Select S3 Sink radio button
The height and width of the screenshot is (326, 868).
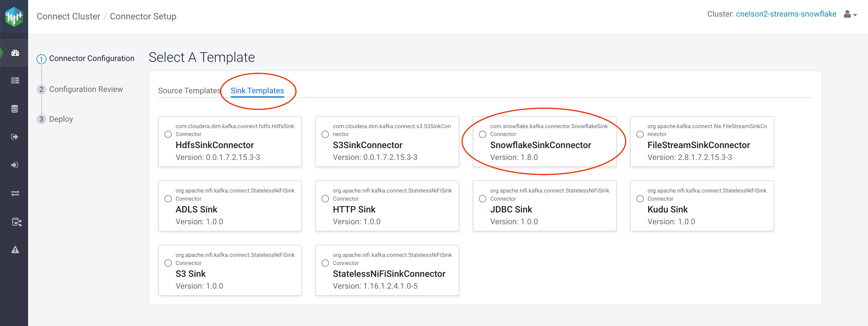(168, 263)
